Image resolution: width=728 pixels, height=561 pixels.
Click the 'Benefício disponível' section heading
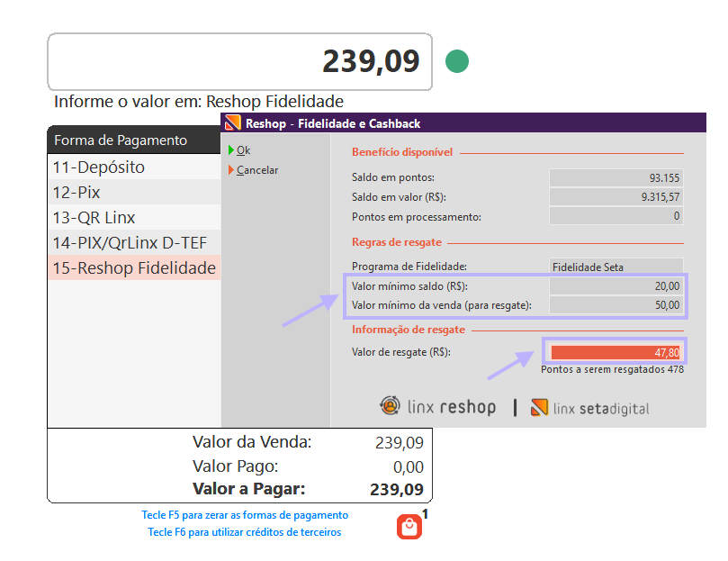(402, 152)
